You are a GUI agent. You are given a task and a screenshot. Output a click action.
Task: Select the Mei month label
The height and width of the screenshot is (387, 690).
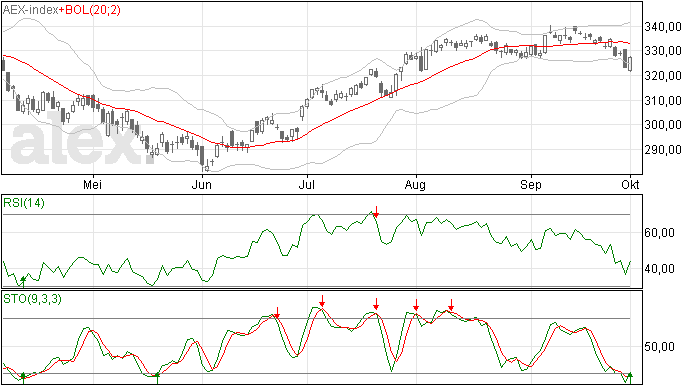point(92,184)
